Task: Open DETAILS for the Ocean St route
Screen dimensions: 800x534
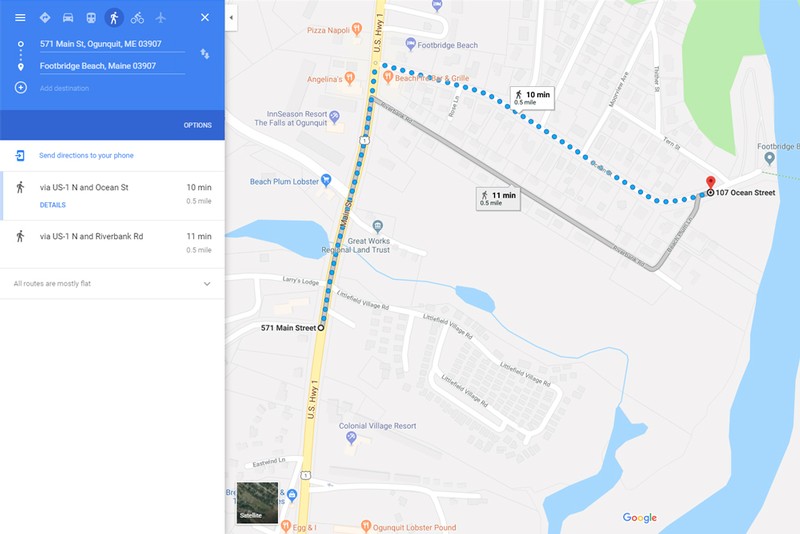Action: click(x=53, y=205)
